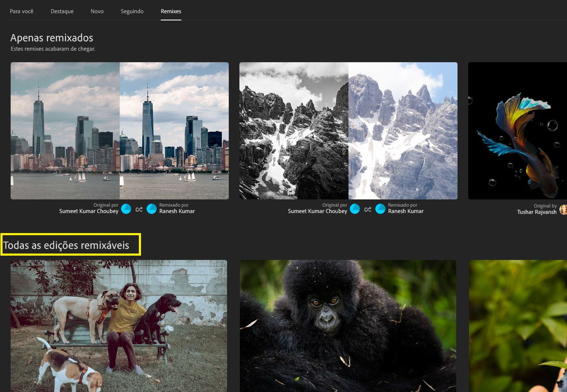Click Ranesh Kumar avatar under skyline
The width and height of the screenshot is (567, 392).
pos(152,209)
